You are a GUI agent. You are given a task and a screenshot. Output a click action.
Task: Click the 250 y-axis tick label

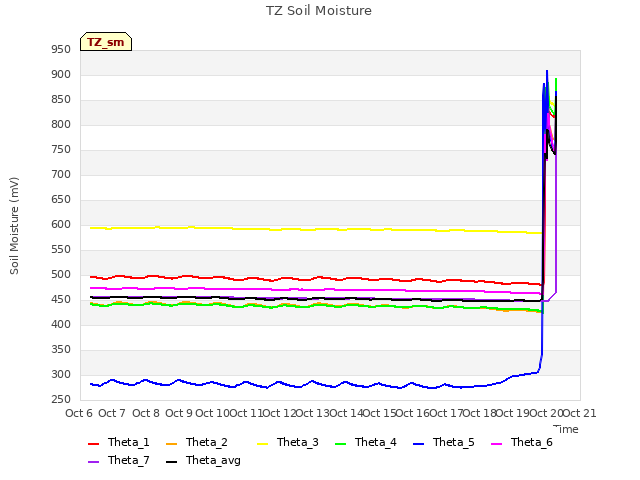pos(61,400)
